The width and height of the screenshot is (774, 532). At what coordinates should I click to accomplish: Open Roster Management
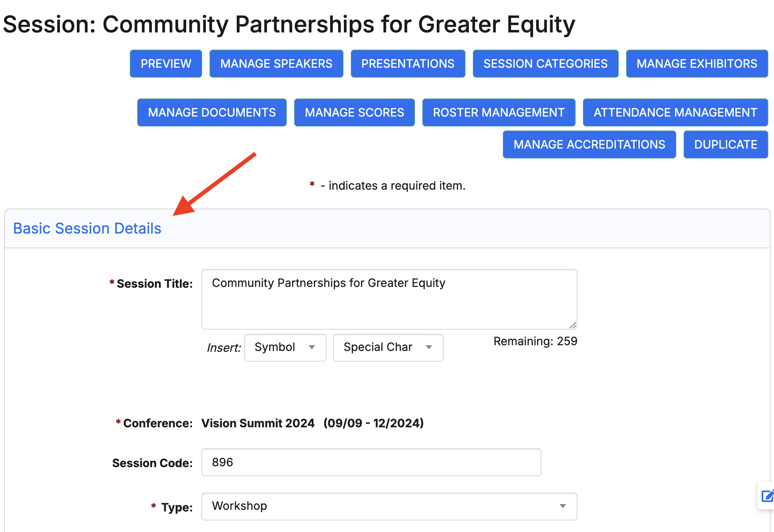point(498,112)
